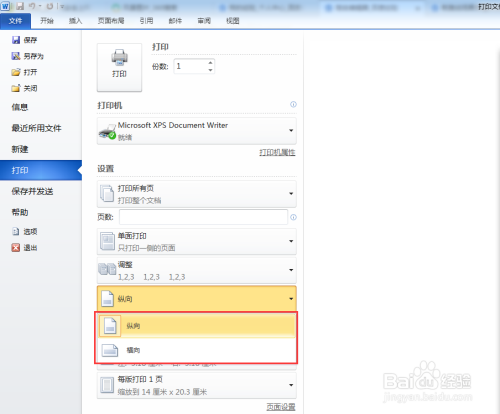This screenshot has height=414, width=500.
Task: Click the Options icon in sidebar
Action: pyautogui.click(x=16, y=231)
